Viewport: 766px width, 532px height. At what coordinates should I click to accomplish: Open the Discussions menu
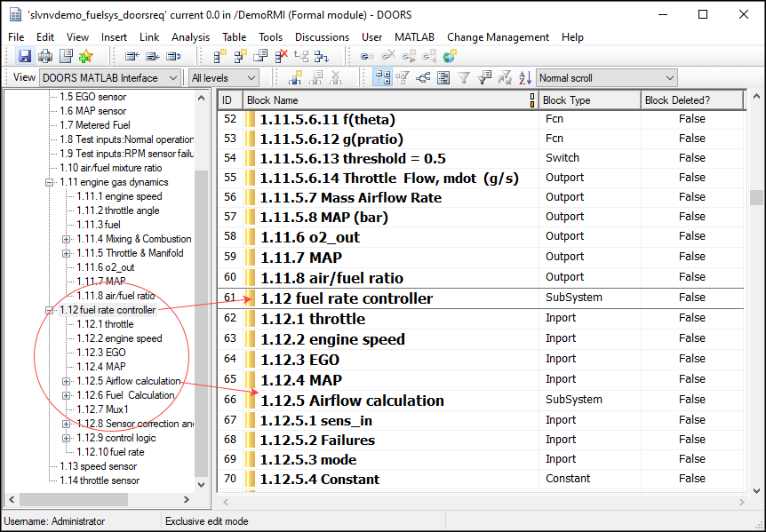coord(322,37)
